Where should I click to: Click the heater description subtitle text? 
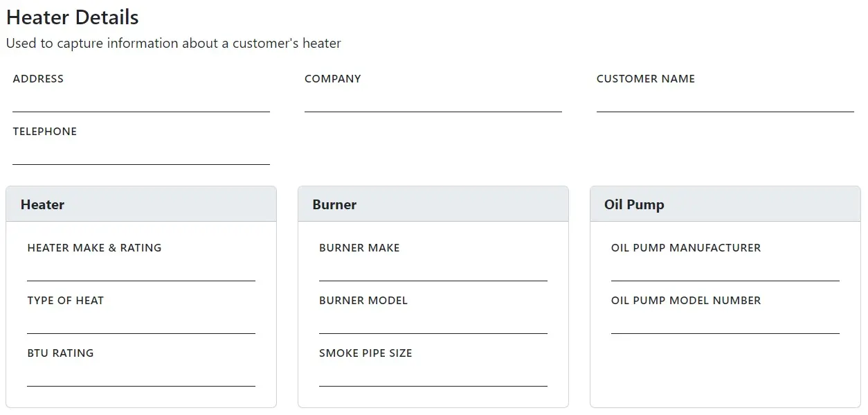click(x=173, y=43)
